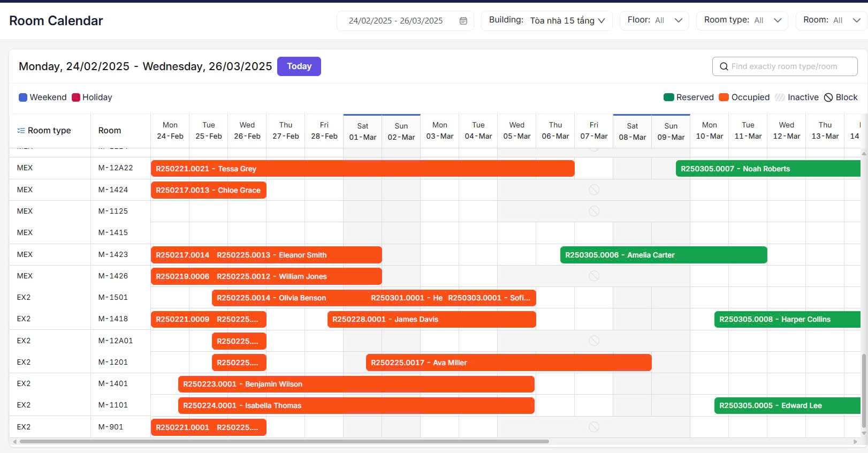
Task: Open the Room filter dropdown
Action: 831,20
